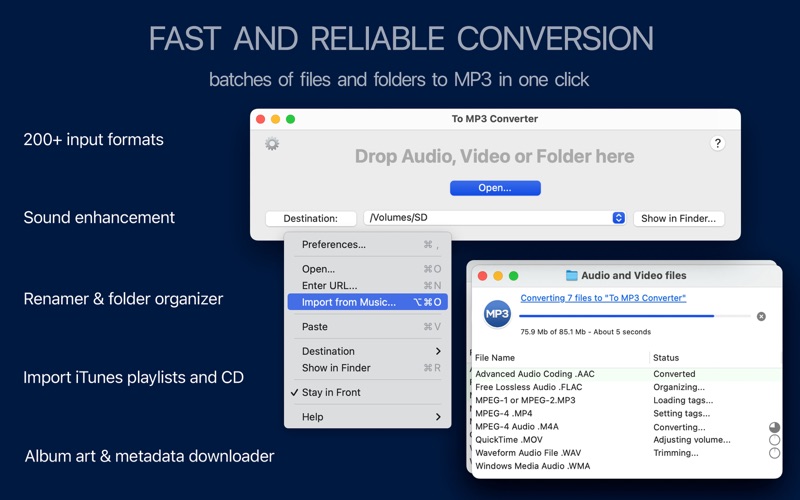Minimize the To MP3 Converter window
800x500 pixels.
tap(276, 119)
